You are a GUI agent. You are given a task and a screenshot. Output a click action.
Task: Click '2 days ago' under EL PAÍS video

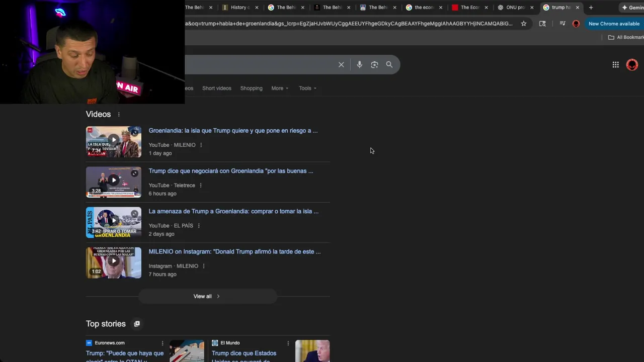[162, 234]
